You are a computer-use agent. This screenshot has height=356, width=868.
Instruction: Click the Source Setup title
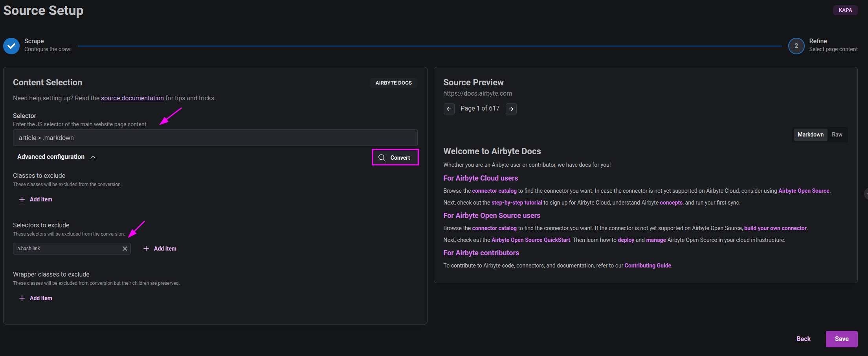tap(43, 11)
